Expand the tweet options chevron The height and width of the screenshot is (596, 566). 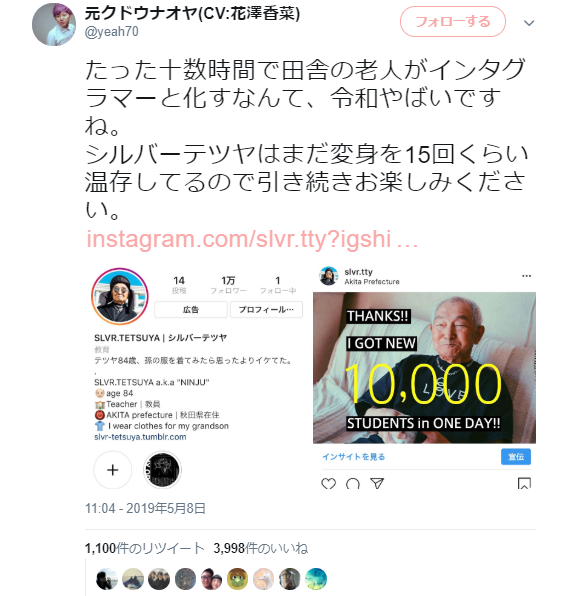(529, 23)
